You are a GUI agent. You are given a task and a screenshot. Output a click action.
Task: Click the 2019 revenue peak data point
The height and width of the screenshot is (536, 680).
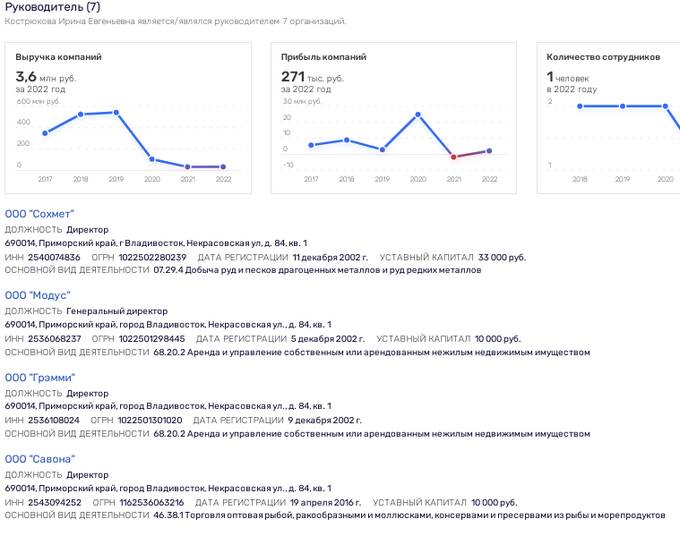click(x=116, y=113)
